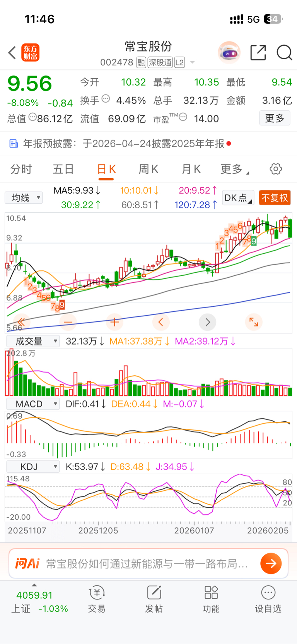Open chart settings gear icon
This screenshot has width=297, height=644.
pos(276,169)
